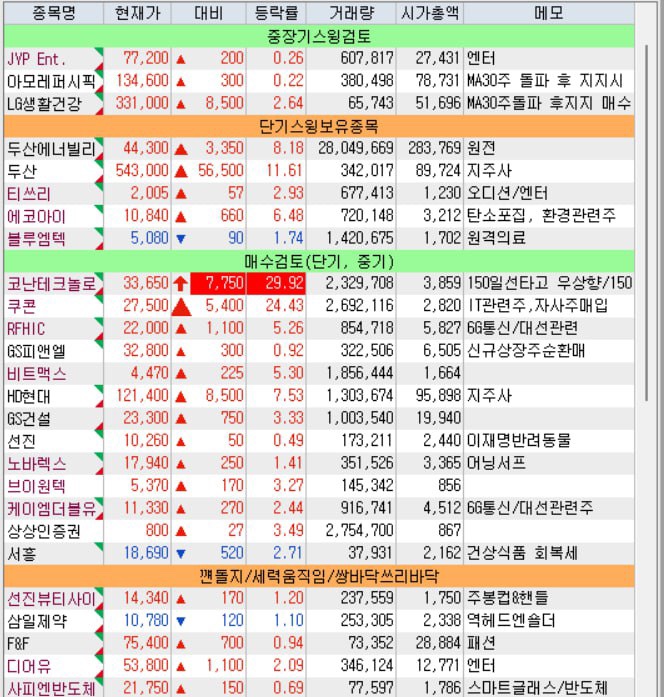Screen dimensions: 664x697
Task: Select the 아모레퍼시픽 stock name
Action: coord(51,81)
